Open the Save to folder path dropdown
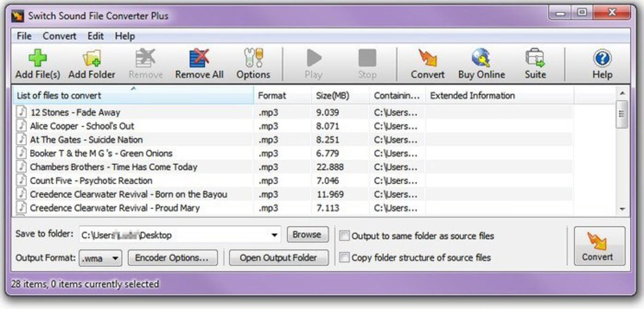 coord(274,235)
